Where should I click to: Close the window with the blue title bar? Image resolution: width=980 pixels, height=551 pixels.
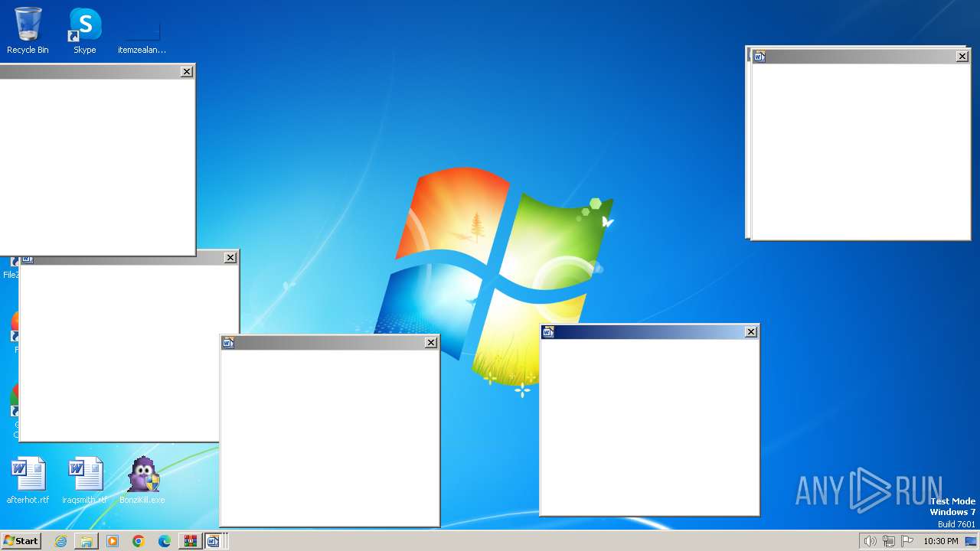751,331
